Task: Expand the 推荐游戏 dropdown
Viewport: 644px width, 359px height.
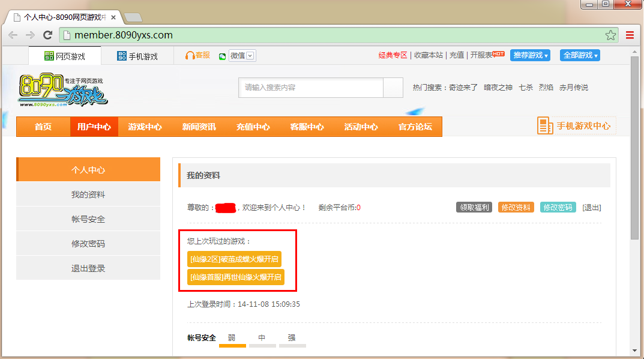Action: point(530,55)
